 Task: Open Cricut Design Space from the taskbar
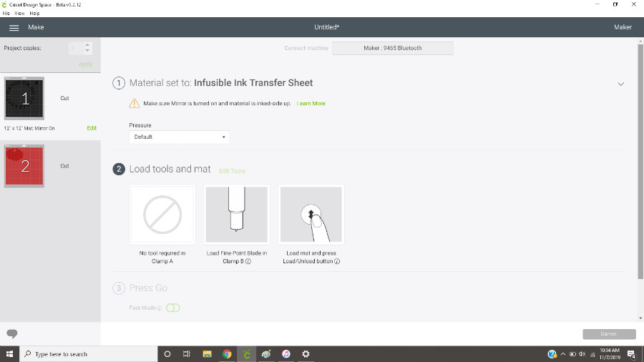[247, 354]
